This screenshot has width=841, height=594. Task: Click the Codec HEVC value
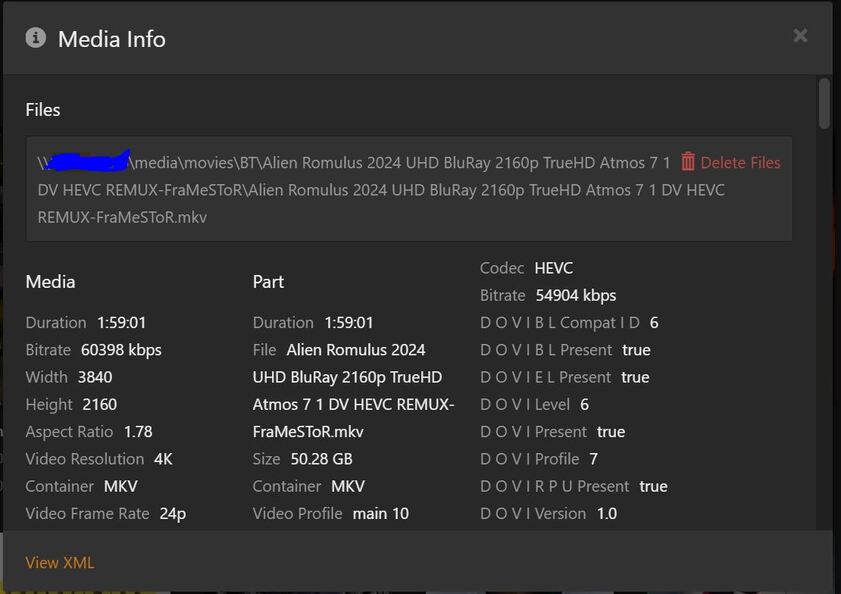tap(554, 268)
